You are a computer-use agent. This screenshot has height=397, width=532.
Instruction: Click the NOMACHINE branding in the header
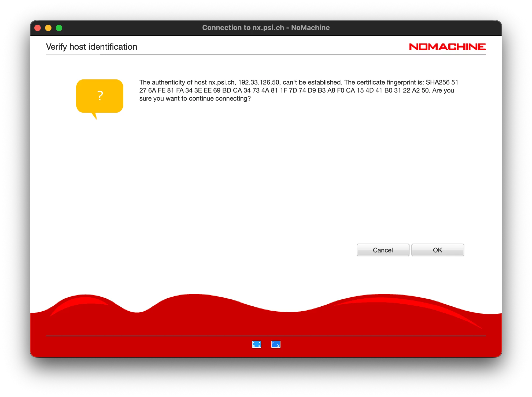coord(447,46)
